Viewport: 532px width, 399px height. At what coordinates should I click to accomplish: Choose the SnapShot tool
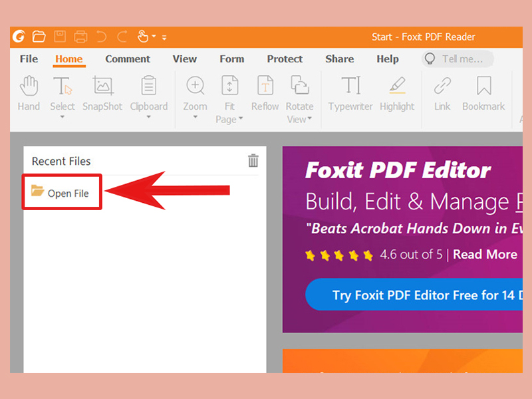click(x=102, y=93)
